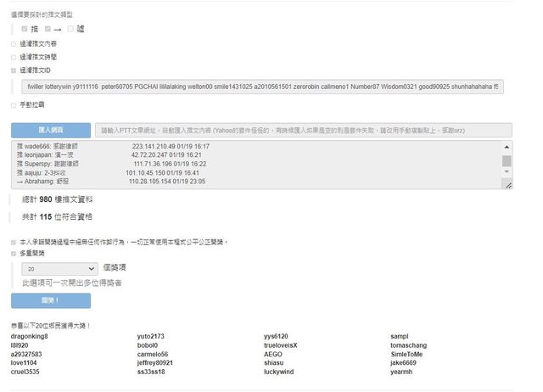Toggle the 多重開獎 checkbox
Screen dimensions: 543x392
click(14, 253)
